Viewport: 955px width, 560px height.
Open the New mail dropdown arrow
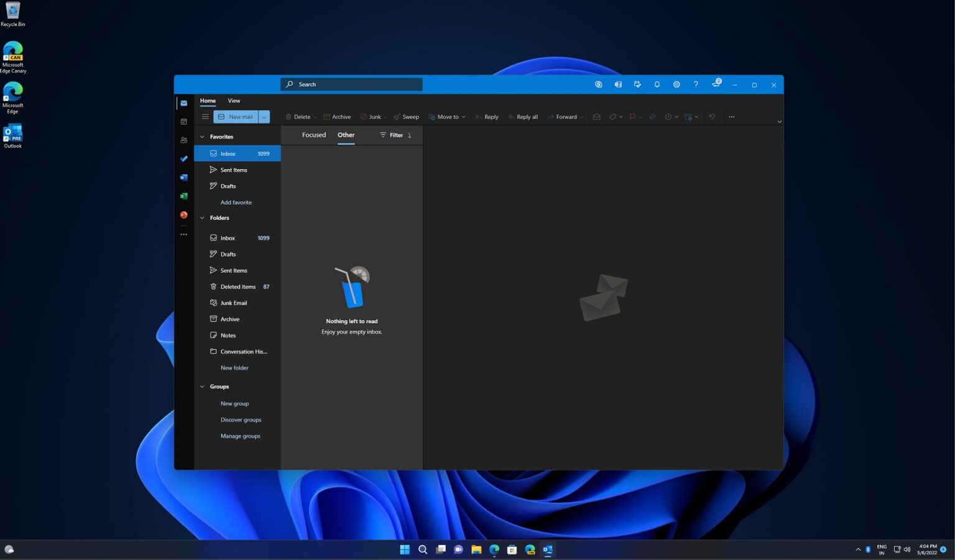coord(264,116)
